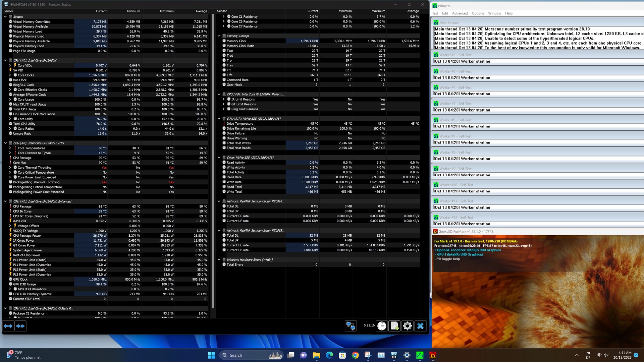Open the Test menu in Prime95

click(435, 13)
